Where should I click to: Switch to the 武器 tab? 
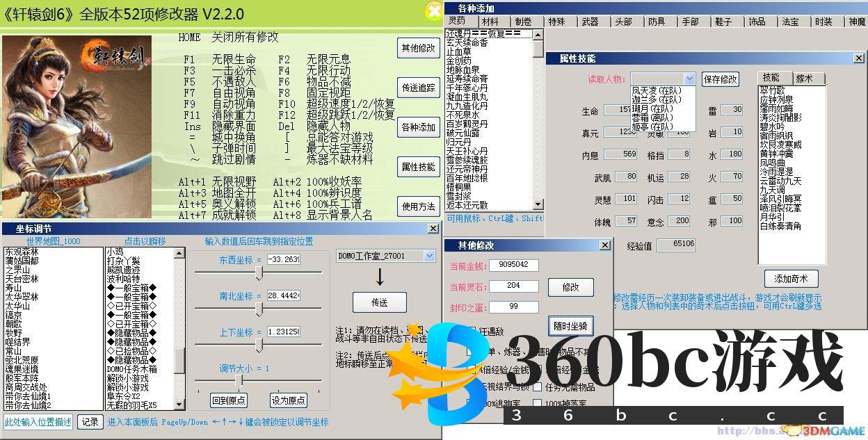click(590, 22)
